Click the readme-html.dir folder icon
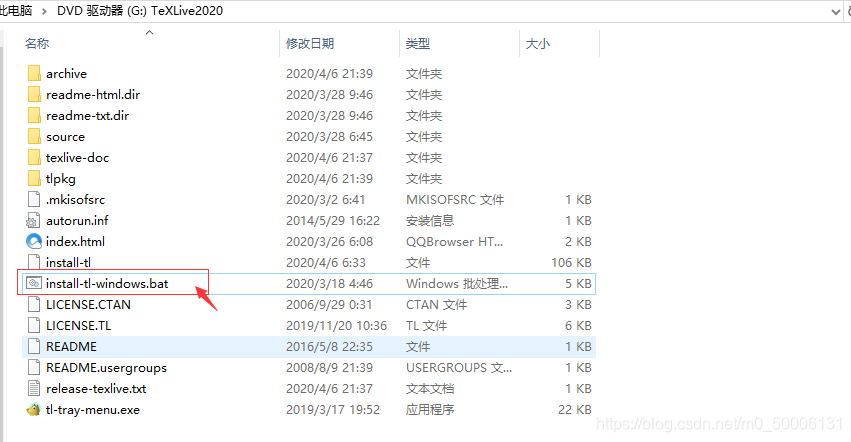The image size is (851, 442). click(x=34, y=94)
